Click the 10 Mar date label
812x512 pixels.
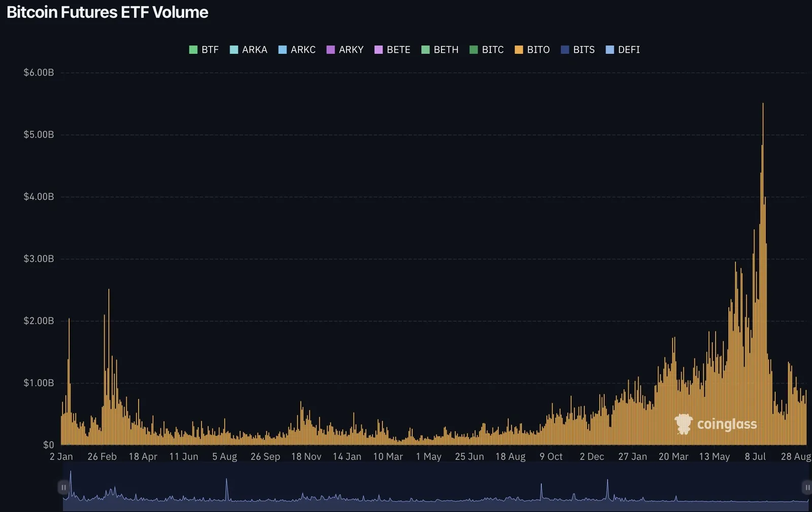coord(388,457)
